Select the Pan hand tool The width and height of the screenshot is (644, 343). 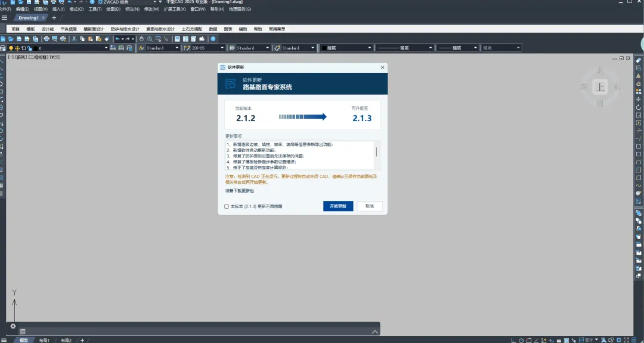click(x=142, y=39)
